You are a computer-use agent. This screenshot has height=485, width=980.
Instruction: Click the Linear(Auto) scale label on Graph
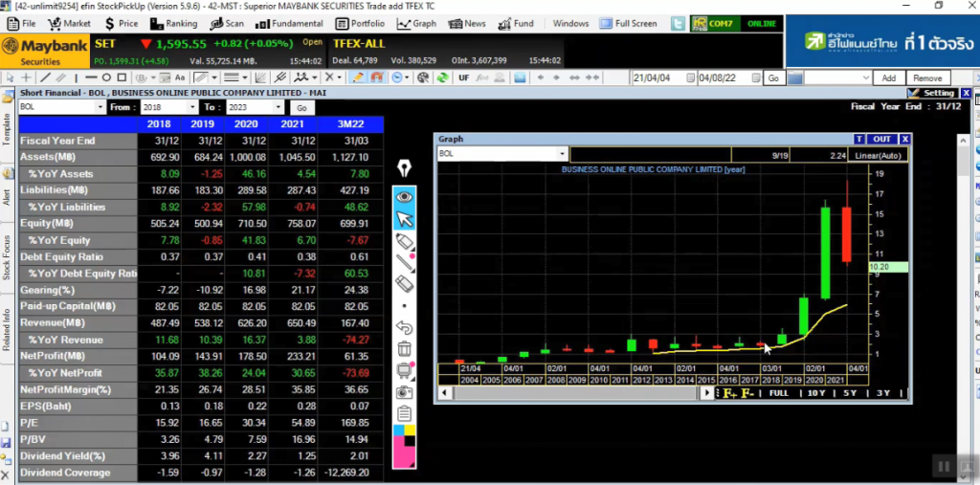pyautogui.click(x=879, y=156)
